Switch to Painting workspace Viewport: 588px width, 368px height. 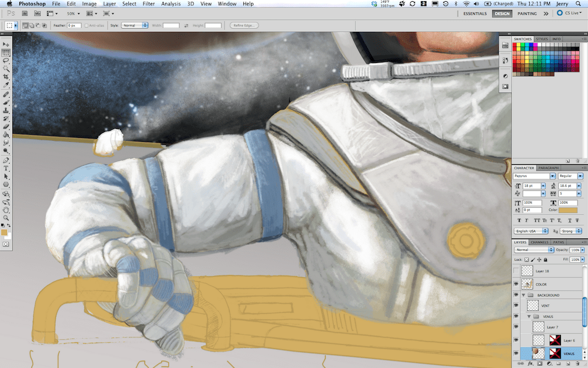(527, 14)
